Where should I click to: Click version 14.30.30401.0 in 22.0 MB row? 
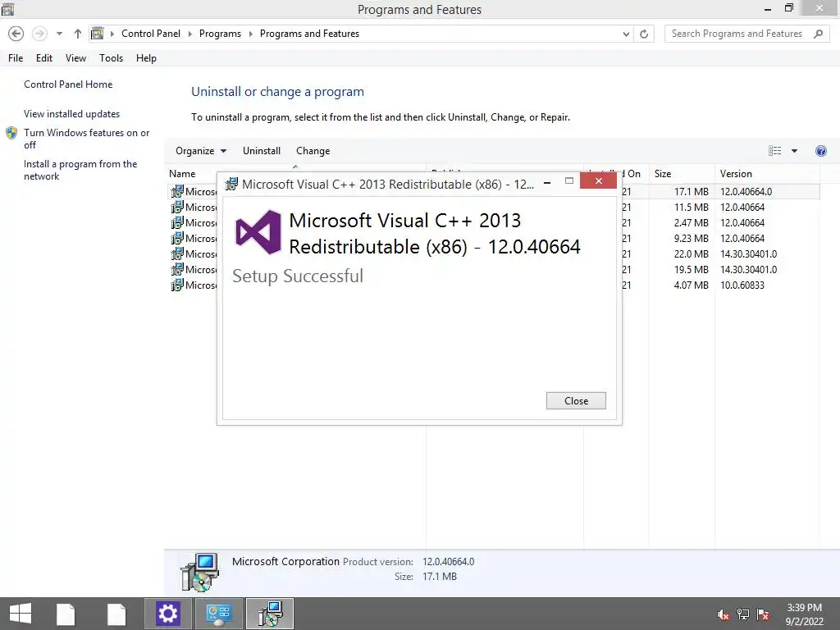[748, 254]
